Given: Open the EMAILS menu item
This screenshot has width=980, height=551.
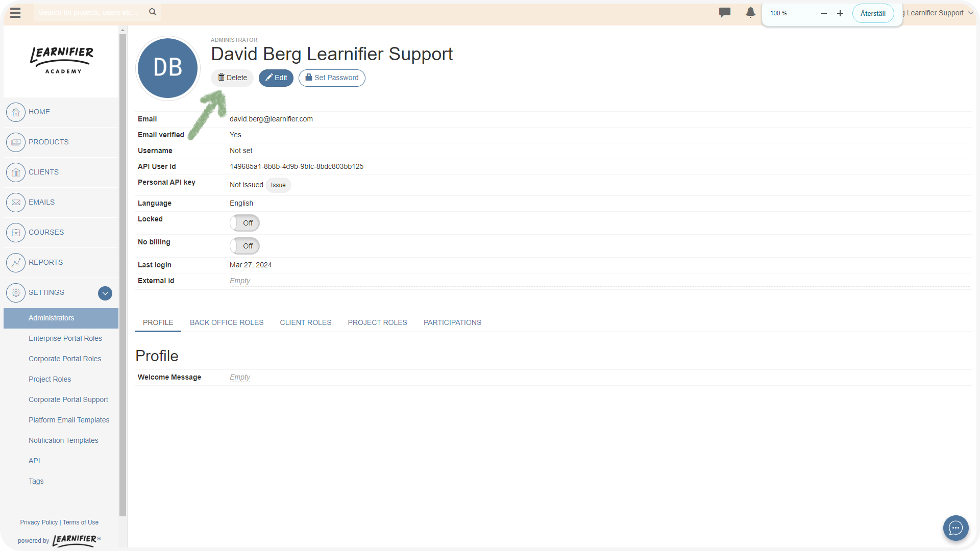Looking at the screenshot, I should click(41, 202).
